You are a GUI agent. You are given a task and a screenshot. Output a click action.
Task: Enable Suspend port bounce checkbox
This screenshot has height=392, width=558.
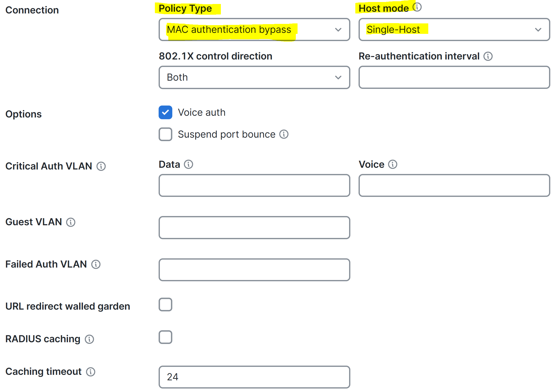coord(165,134)
